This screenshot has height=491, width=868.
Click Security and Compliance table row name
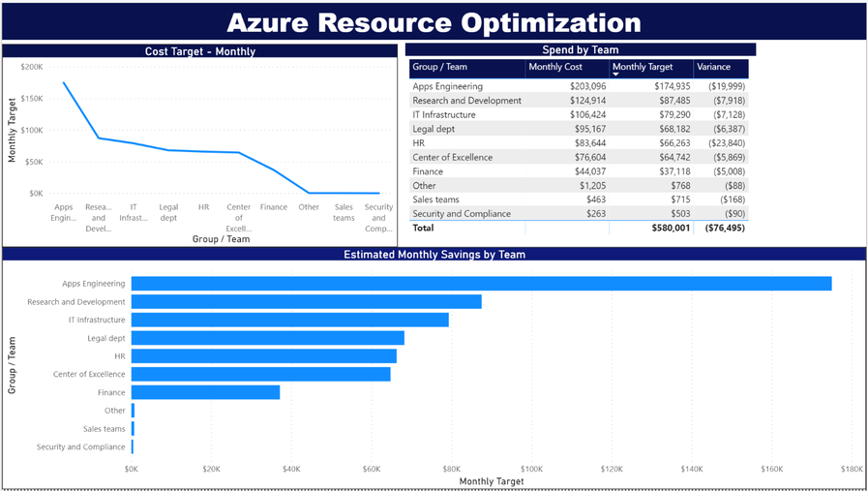click(462, 213)
